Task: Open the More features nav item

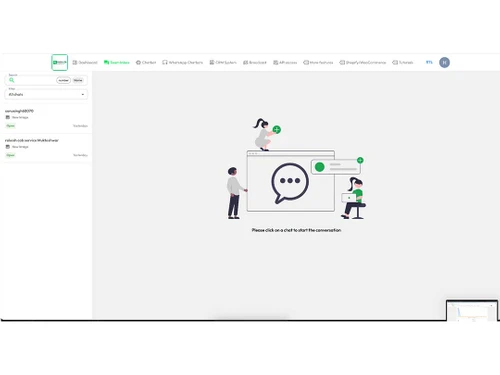Action: pos(318,62)
